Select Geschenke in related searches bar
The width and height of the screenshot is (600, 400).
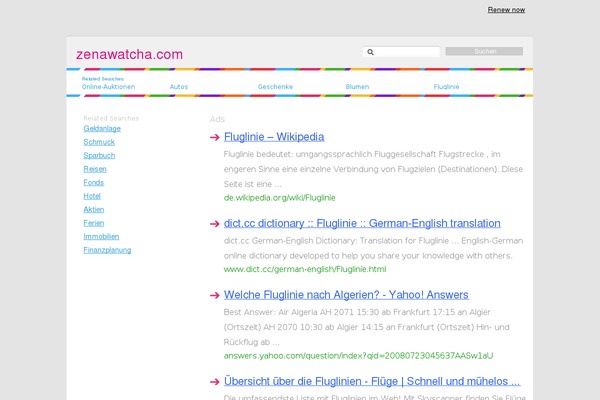point(275,87)
